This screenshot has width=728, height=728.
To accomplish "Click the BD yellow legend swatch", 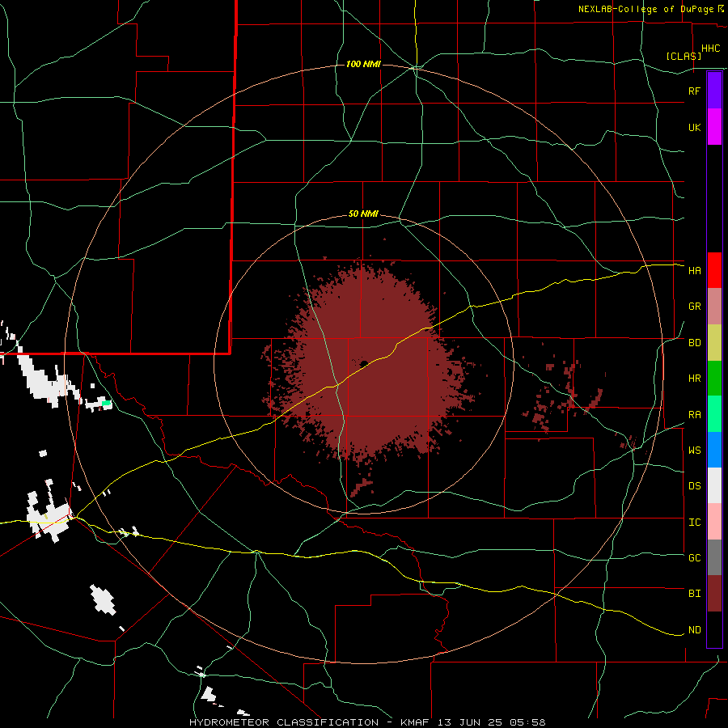I will (714, 343).
